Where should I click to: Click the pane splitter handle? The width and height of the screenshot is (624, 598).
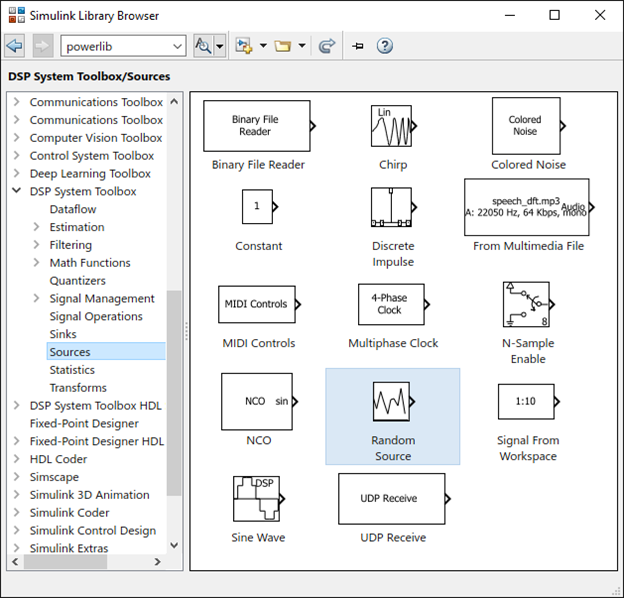(x=186, y=331)
